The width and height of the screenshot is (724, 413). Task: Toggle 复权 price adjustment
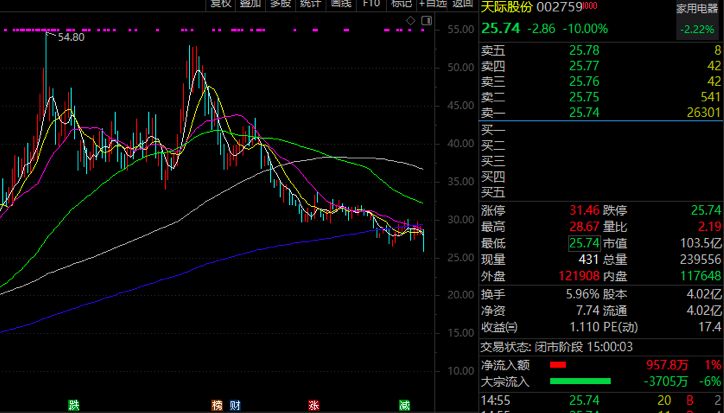click(221, 4)
